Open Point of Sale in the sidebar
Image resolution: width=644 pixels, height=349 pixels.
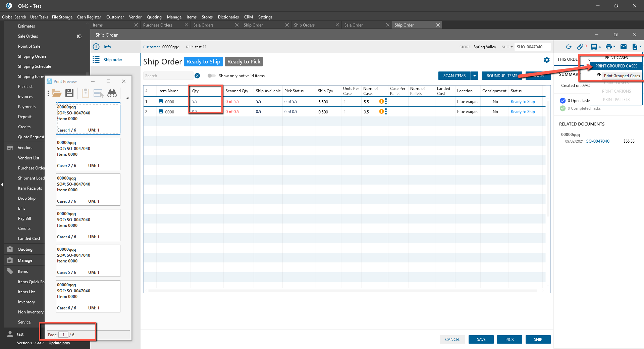click(x=29, y=46)
